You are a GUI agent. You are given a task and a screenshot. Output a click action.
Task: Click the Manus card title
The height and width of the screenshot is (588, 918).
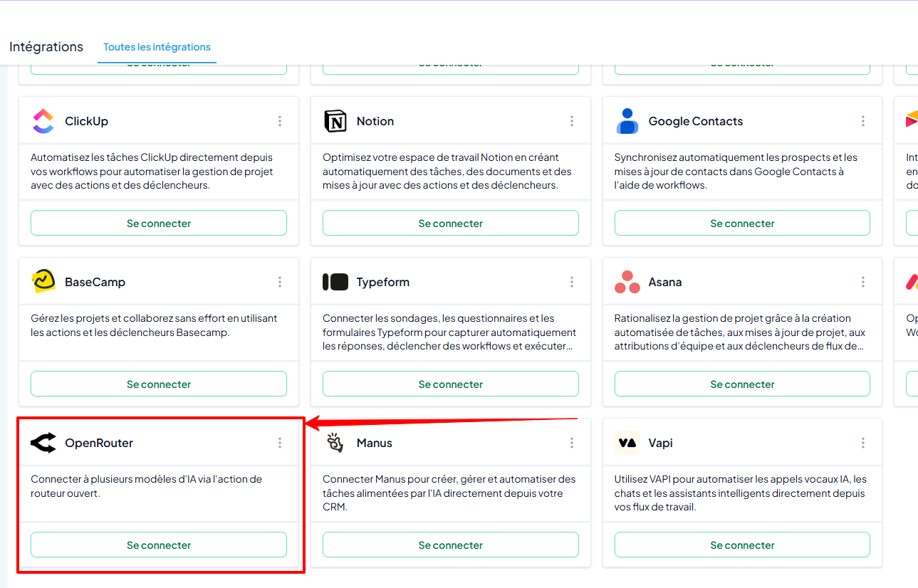point(375,443)
